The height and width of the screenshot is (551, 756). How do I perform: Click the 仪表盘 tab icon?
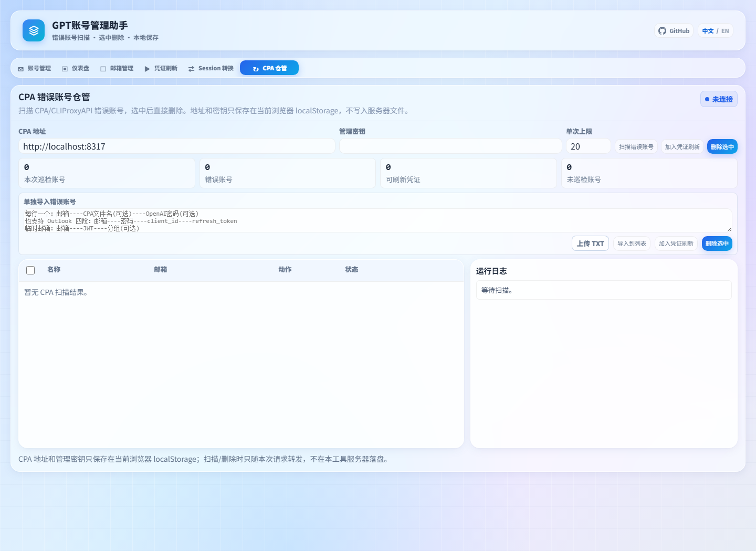click(x=65, y=69)
